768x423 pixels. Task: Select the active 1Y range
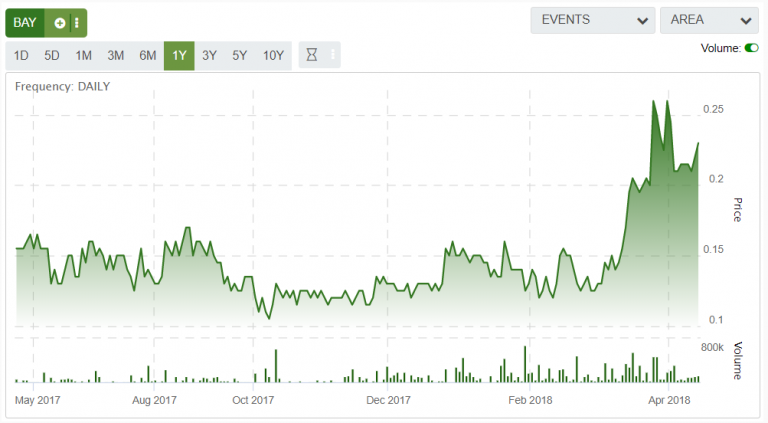click(179, 55)
